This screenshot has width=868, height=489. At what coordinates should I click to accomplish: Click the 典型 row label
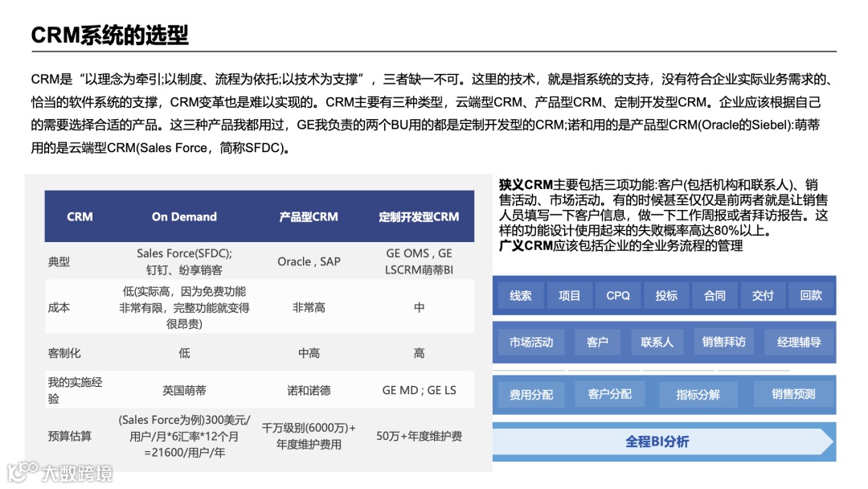click(x=59, y=261)
